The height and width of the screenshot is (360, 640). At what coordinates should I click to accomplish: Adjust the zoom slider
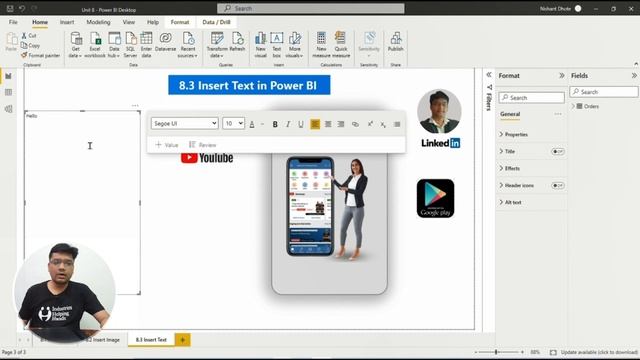(496, 352)
